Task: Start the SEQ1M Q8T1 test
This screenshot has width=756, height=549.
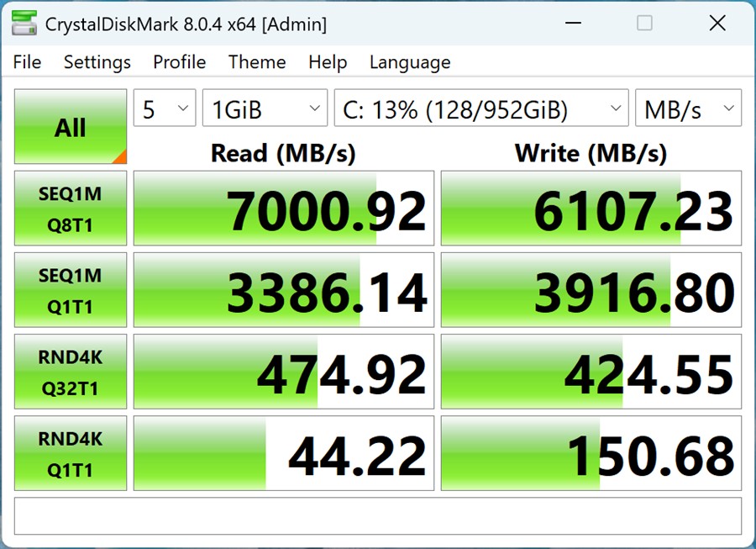Action: tap(71, 209)
